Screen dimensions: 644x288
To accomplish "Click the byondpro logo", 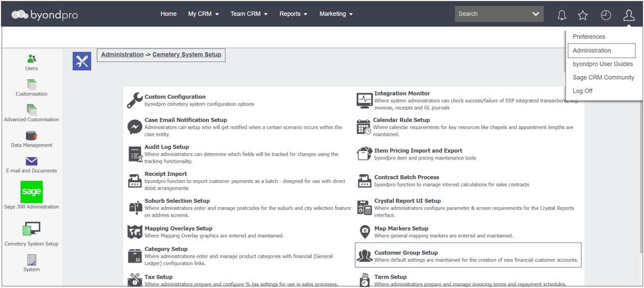I will point(44,15).
